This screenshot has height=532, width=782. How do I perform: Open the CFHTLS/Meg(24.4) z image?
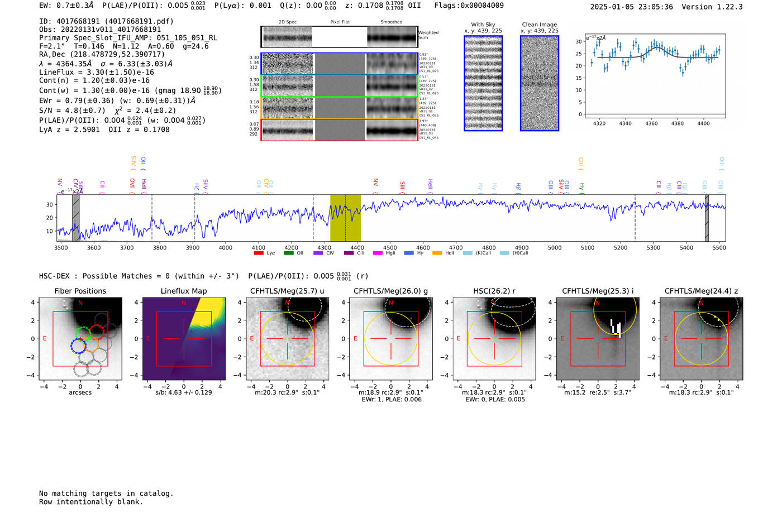tap(701, 338)
